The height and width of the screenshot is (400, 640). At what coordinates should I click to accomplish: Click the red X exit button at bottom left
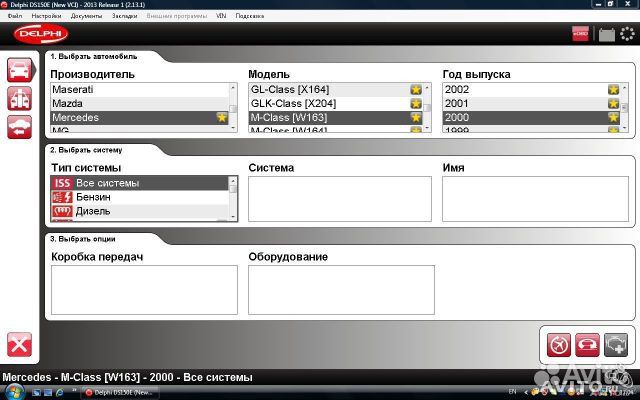tap(19, 344)
